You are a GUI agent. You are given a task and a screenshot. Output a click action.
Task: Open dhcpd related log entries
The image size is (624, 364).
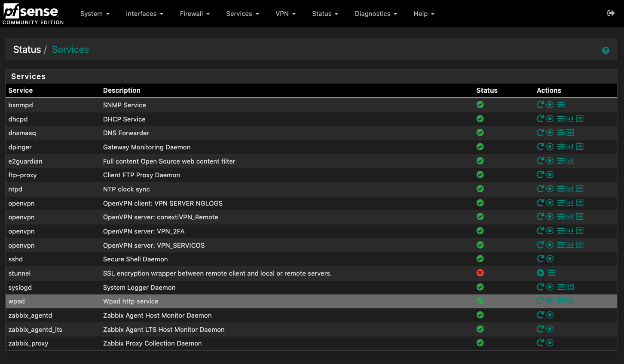580,118
